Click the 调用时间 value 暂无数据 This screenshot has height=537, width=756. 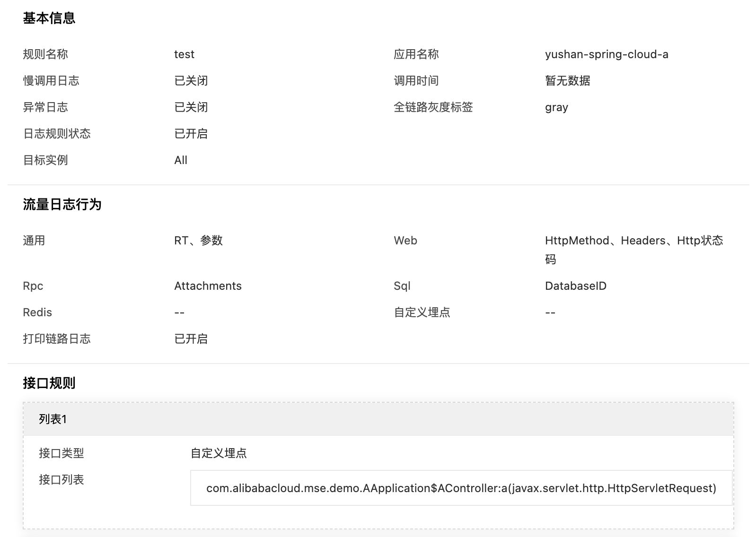[568, 81]
